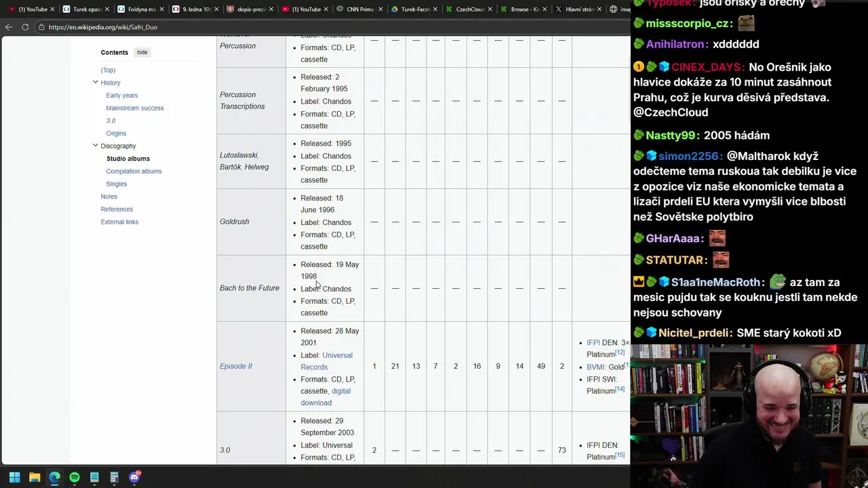Click the Lutoslawski, Bartók, Helweg title
868x488 pixels.
pyautogui.click(x=244, y=161)
